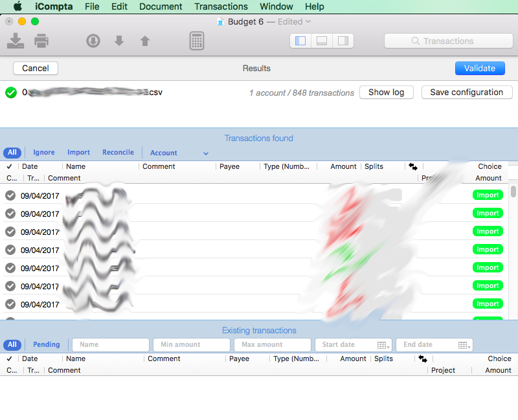This screenshot has width=518, height=420.
Task: Click the Max amount filter field
Action: (273, 344)
